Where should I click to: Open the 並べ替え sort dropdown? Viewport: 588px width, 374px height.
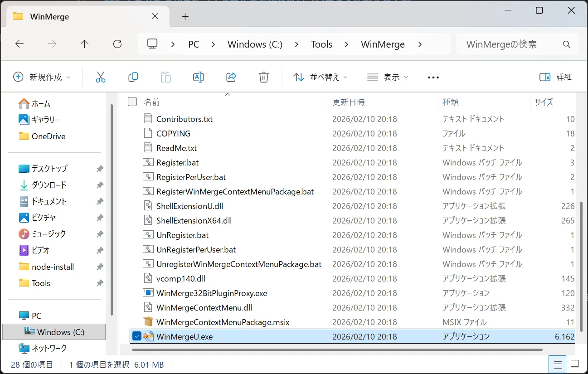click(321, 77)
